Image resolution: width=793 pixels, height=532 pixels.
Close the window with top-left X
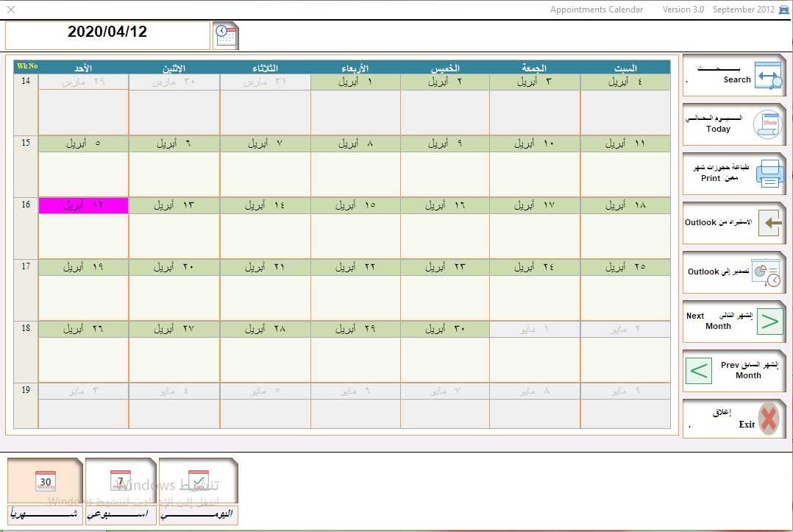[10, 9]
